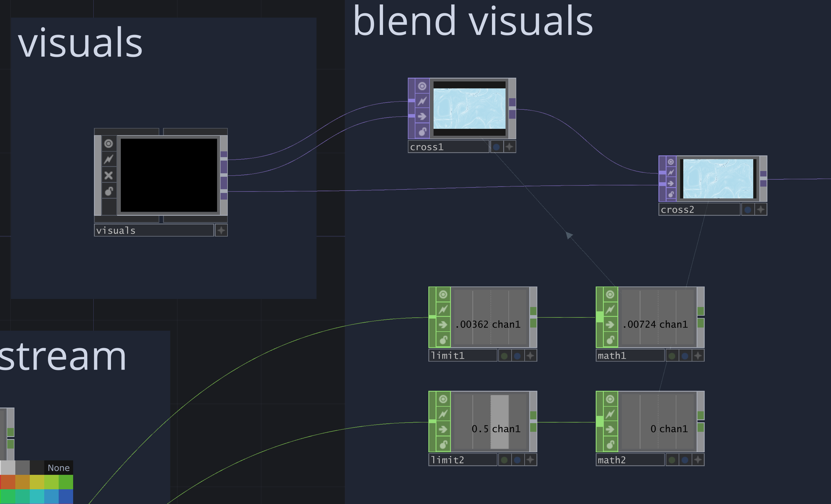Toggle clone immune flag on math2 node
Image resolution: width=831 pixels, height=504 pixels.
610,414
